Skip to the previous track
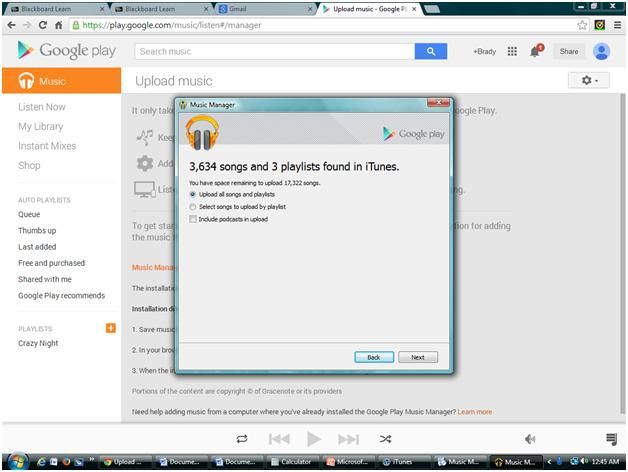Viewport: 628px width, 472px height. click(279, 439)
